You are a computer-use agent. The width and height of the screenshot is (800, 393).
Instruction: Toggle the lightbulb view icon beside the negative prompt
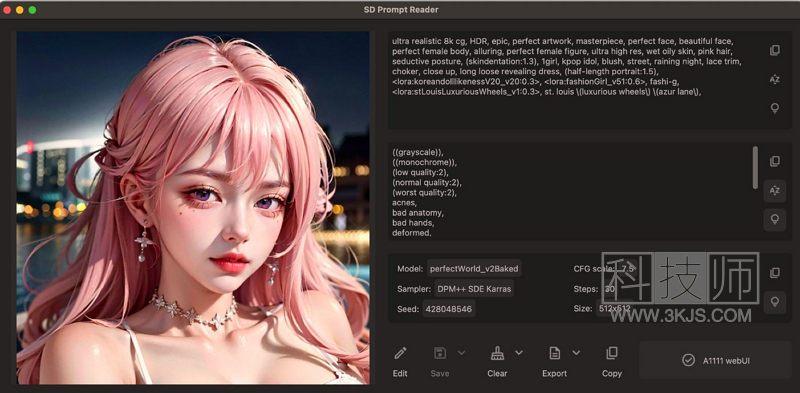[x=774, y=219]
